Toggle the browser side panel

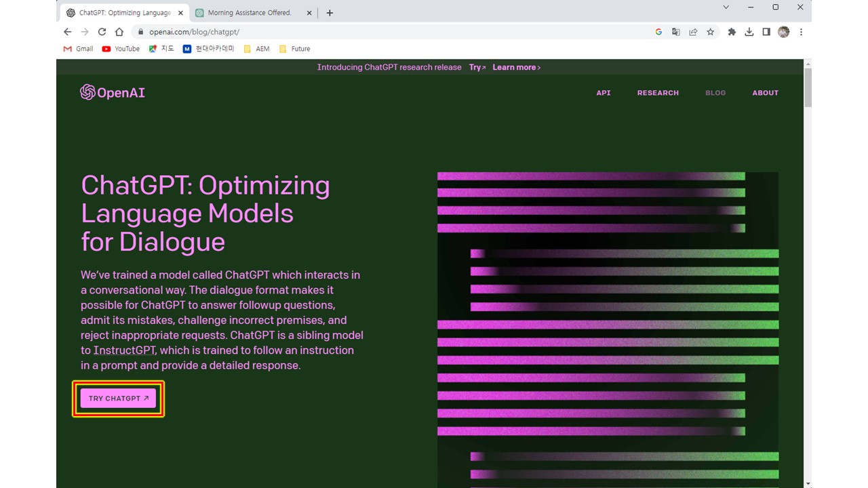[x=766, y=32]
